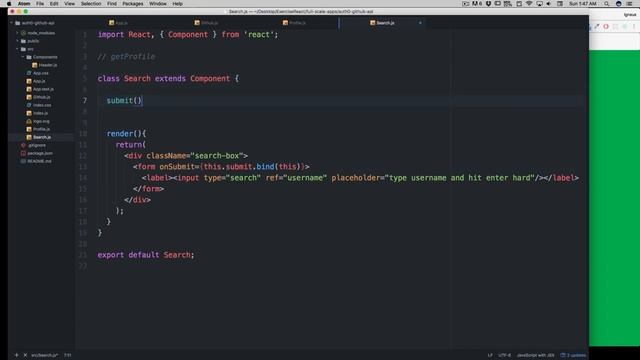Open Github.js in the tree view
Viewport: 640px width, 360px height.
42,97
